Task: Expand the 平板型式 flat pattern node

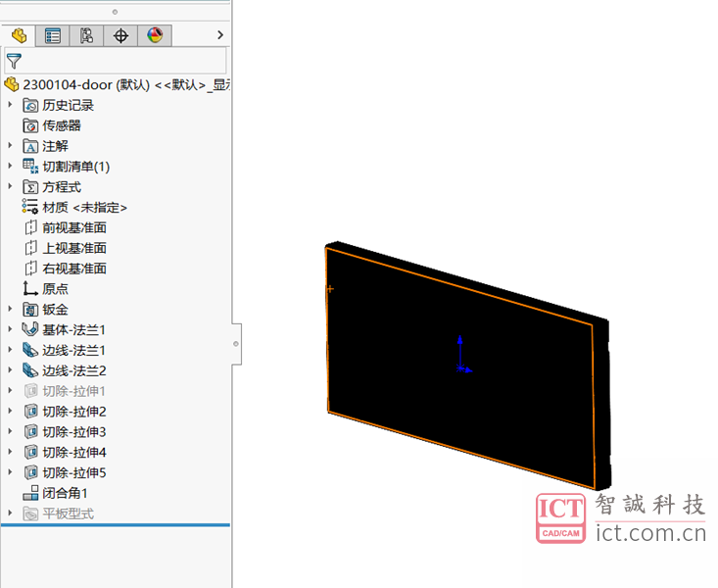Action: 10,513
